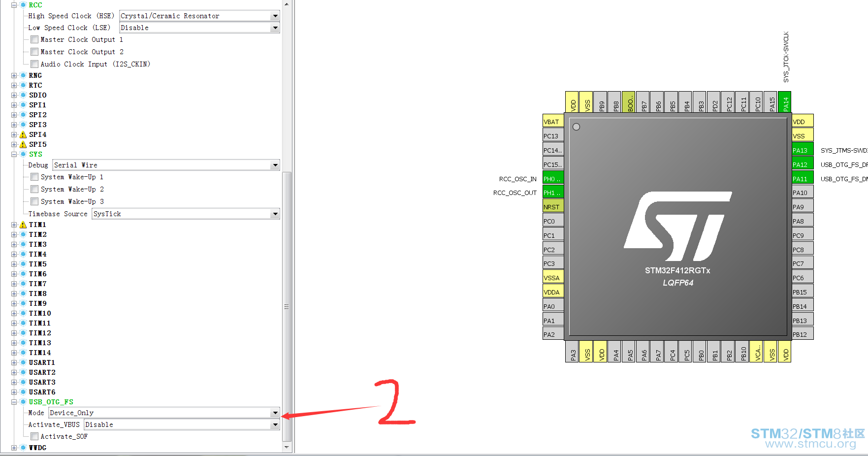The height and width of the screenshot is (456, 868).
Task: Click the USB_OTG_FS peripheral icon
Action: click(23, 402)
